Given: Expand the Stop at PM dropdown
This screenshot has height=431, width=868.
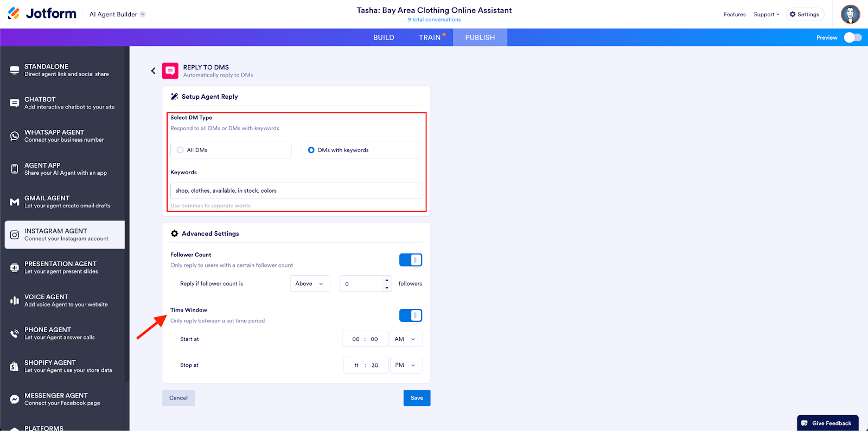Looking at the screenshot, I should [406, 365].
